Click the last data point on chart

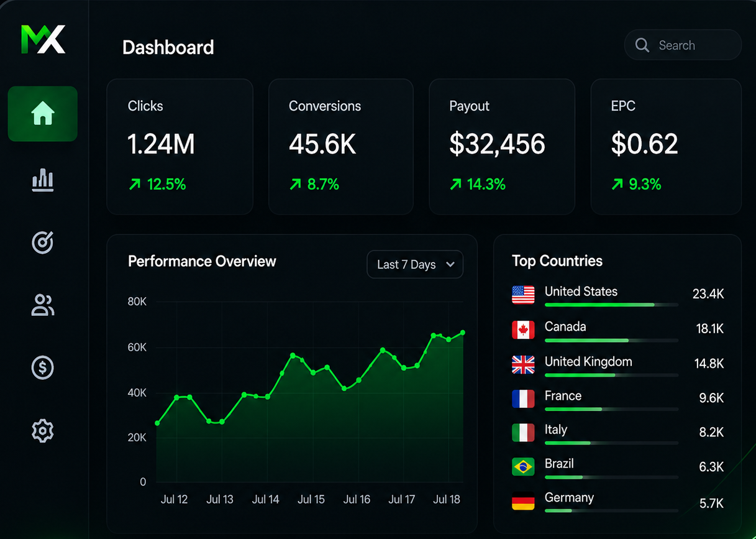[463, 333]
